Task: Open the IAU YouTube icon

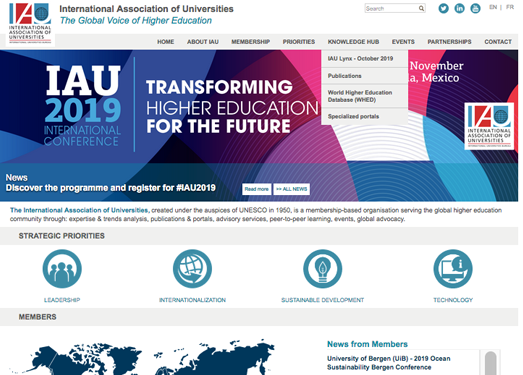Action: 475,8
